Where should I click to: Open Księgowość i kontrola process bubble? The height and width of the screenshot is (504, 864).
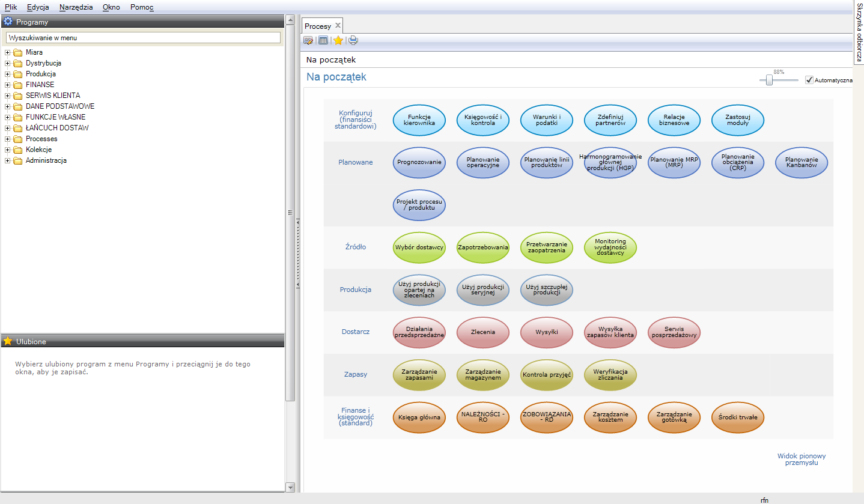(x=483, y=120)
